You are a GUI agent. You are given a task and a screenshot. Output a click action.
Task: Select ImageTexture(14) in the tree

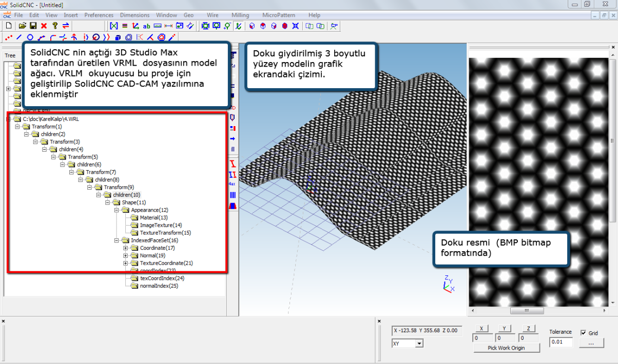(x=161, y=225)
